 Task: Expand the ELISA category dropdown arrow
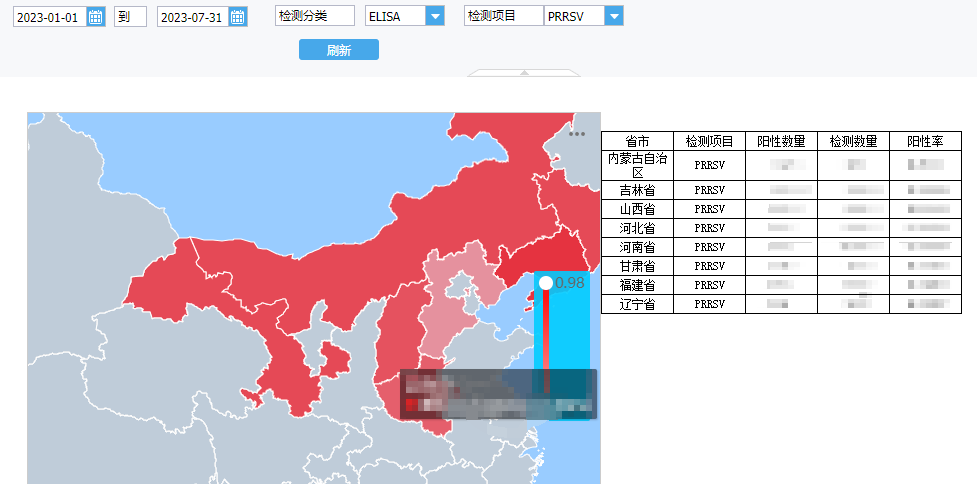click(434, 16)
